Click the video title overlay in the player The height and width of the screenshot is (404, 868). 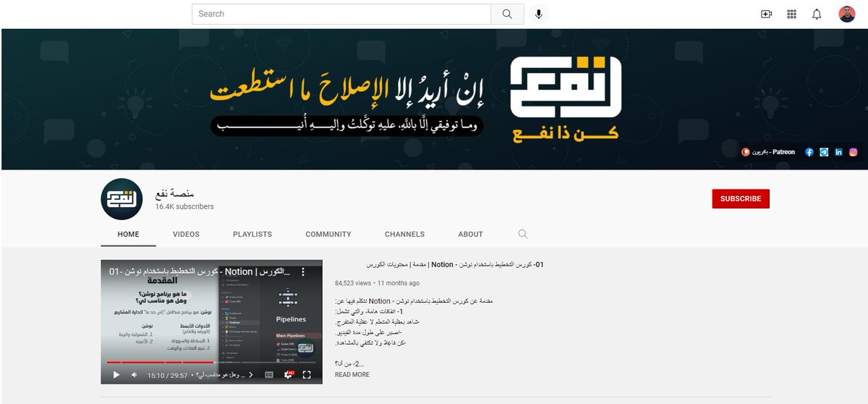click(x=200, y=272)
